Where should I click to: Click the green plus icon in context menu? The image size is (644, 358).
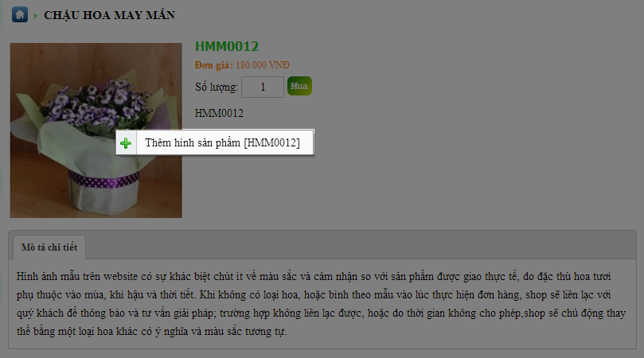tap(126, 143)
